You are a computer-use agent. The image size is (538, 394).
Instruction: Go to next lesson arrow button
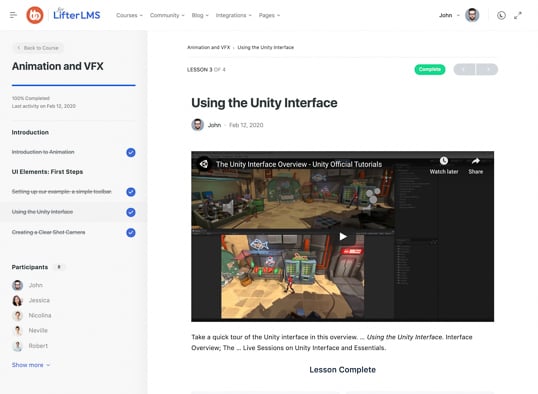487,69
